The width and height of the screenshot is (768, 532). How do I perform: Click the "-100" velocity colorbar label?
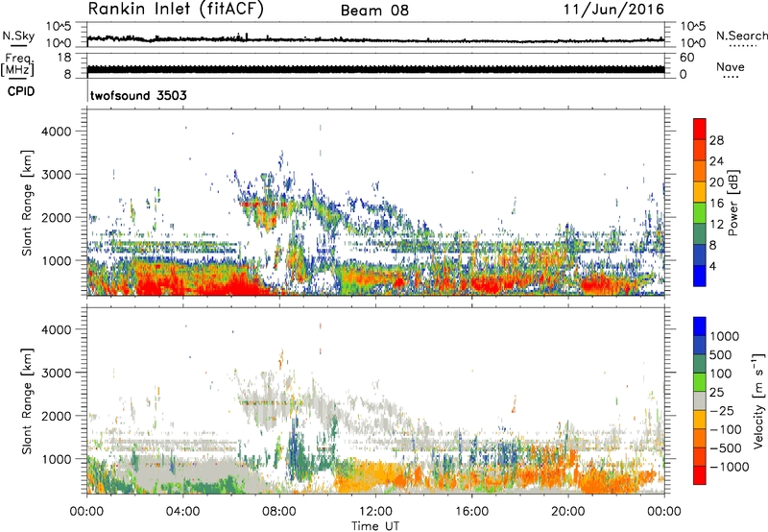coord(726,429)
